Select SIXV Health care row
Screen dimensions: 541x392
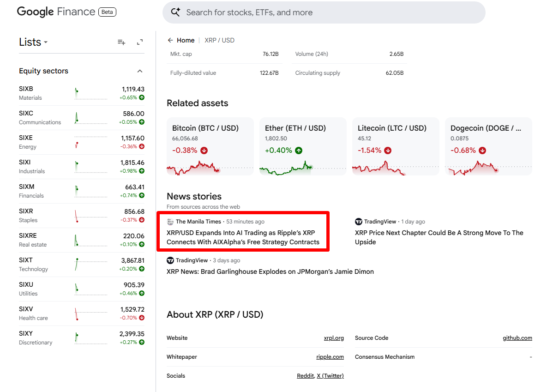pyautogui.click(x=82, y=314)
